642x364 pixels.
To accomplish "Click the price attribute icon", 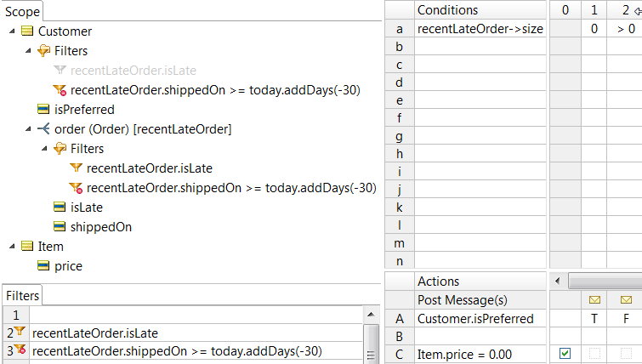I will click(43, 265).
